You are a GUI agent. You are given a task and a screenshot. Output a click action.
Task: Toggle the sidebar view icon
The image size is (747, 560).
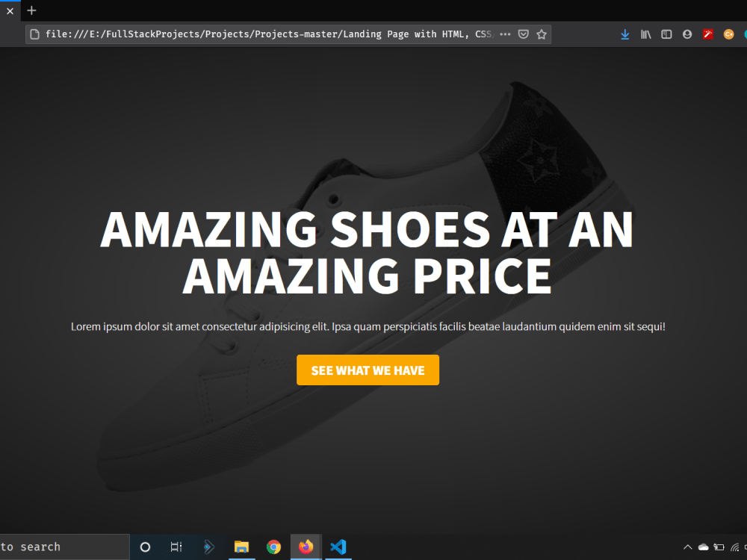(666, 34)
